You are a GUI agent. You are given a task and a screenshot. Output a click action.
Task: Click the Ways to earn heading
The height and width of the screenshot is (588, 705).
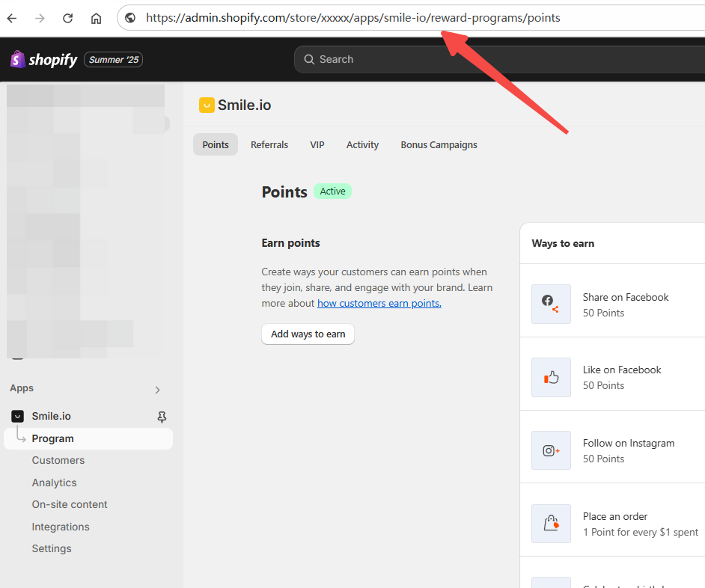(x=563, y=243)
